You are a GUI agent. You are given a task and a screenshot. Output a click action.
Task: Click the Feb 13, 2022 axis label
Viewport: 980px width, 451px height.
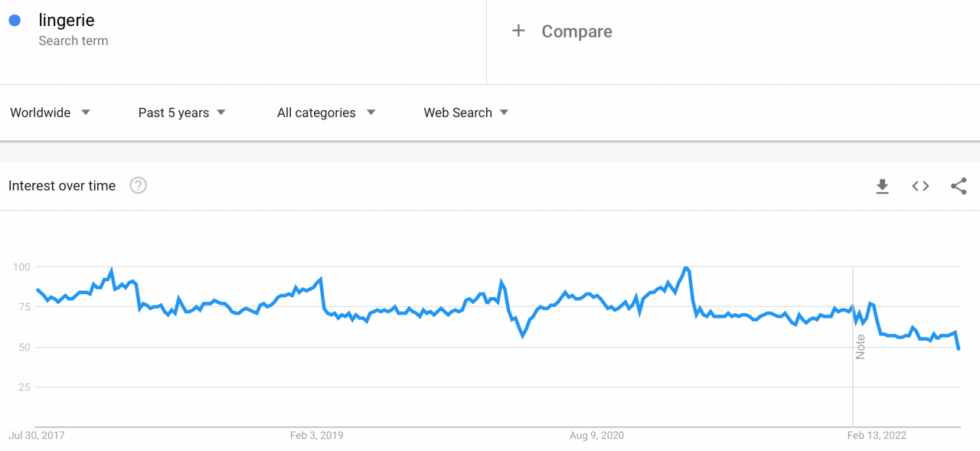(877, 435)
